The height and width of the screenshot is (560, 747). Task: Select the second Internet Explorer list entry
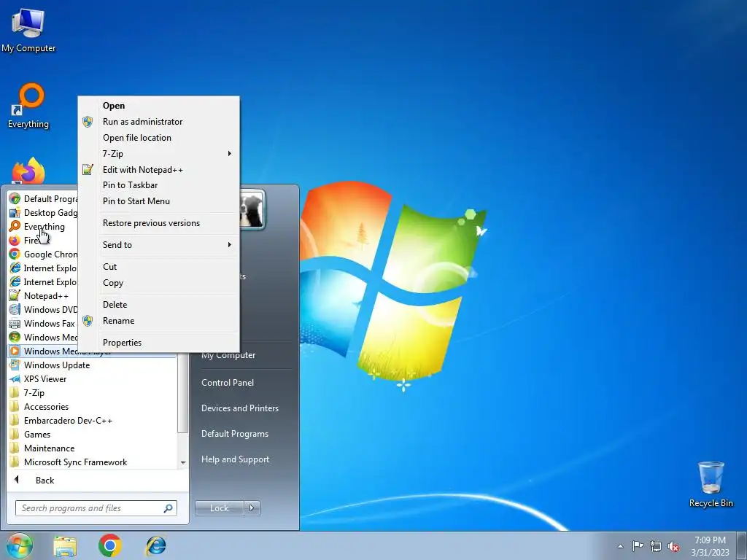pos(43,282)
